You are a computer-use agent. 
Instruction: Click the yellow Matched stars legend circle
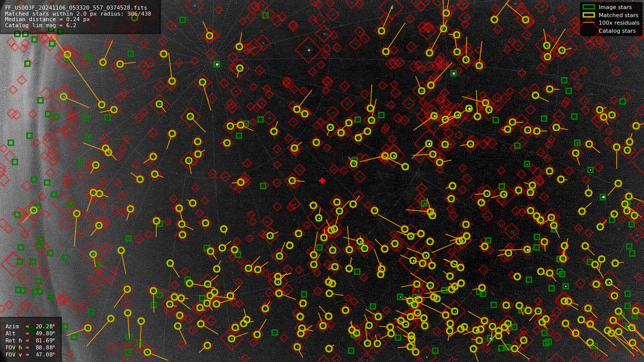(589, 15)
